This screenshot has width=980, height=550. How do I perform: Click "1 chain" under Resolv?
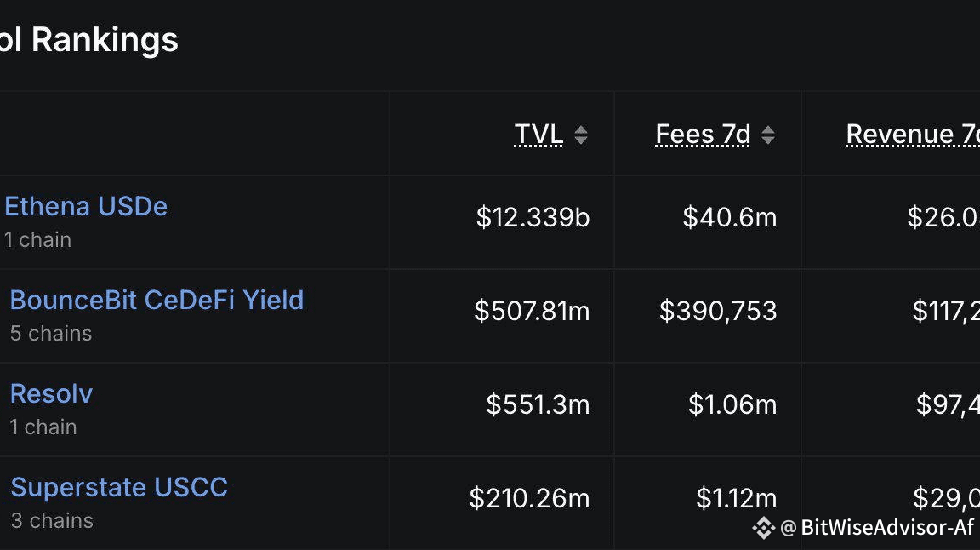click(x=43, y=427)
